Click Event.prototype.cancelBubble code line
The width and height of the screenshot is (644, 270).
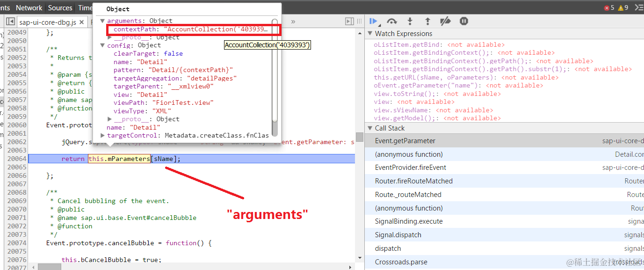[129, 243]
